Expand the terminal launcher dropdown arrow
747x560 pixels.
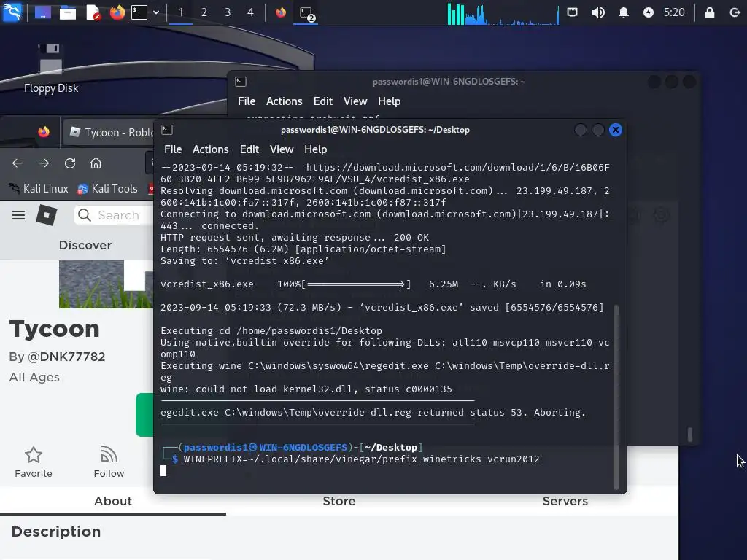156,12
